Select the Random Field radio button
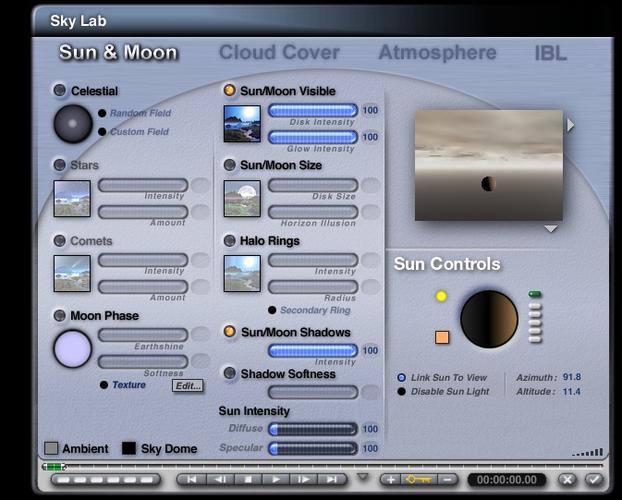The image size is (622, 500). [x=102, y=113]
